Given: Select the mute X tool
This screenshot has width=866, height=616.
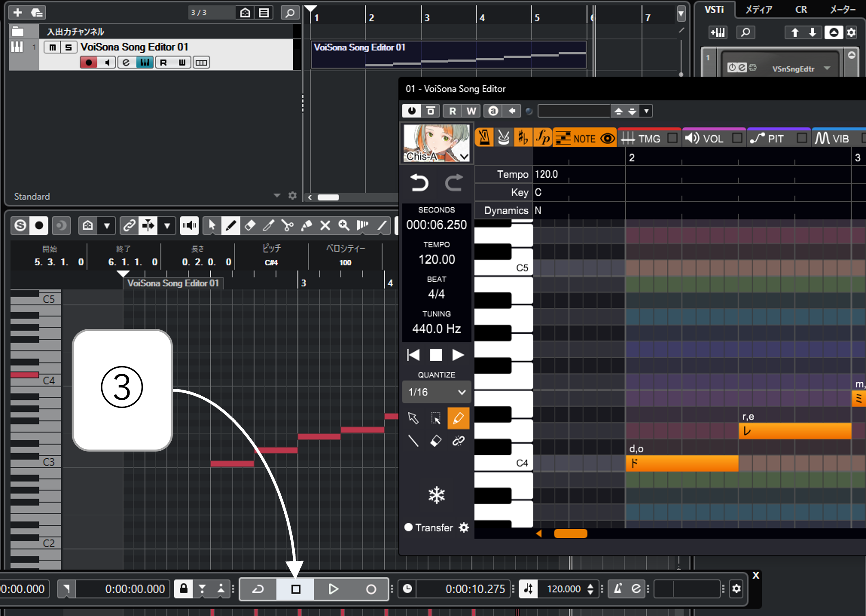Looking at the screenshot, I should [x=325, y=226].
